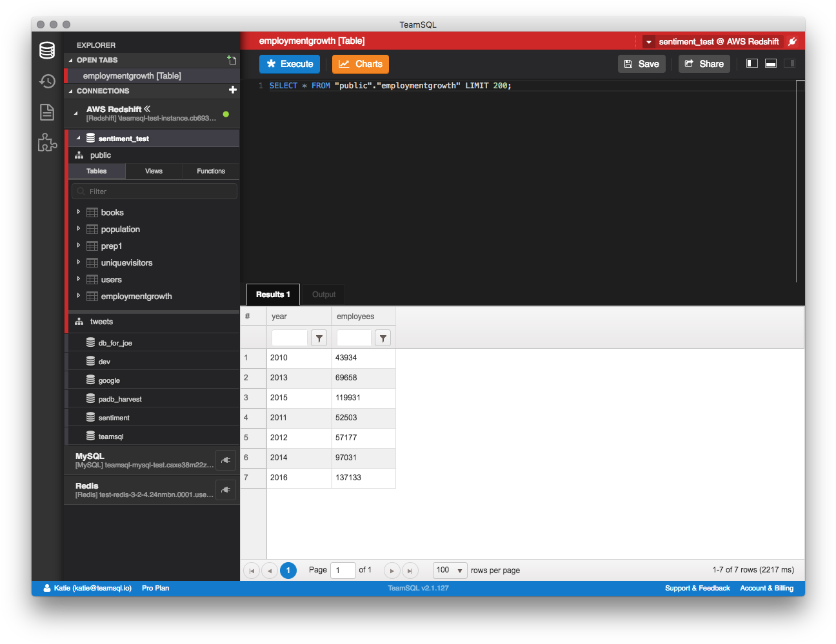Open the dev database
The height and width of the screenshot is (644, 836).
154,362
